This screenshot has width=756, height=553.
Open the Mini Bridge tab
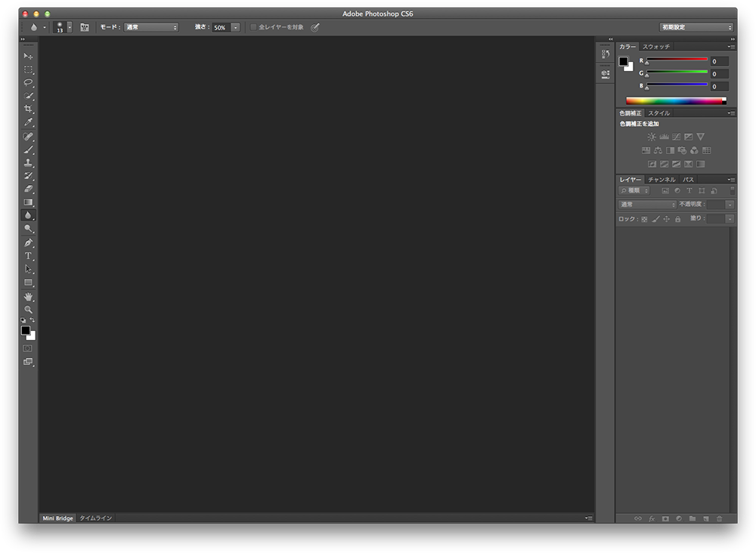57,518
